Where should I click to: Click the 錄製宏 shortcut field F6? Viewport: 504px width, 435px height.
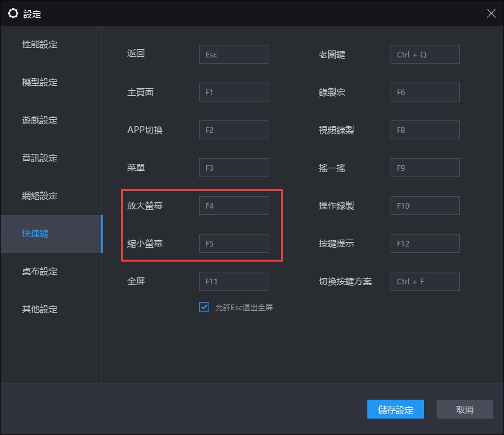tap(425, 92)
